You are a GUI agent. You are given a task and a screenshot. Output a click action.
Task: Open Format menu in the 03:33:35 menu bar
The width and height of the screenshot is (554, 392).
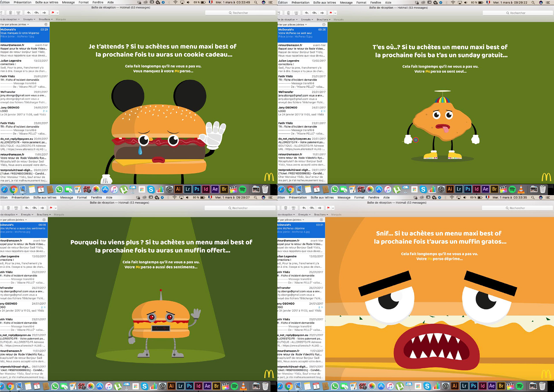coord(359,197)
